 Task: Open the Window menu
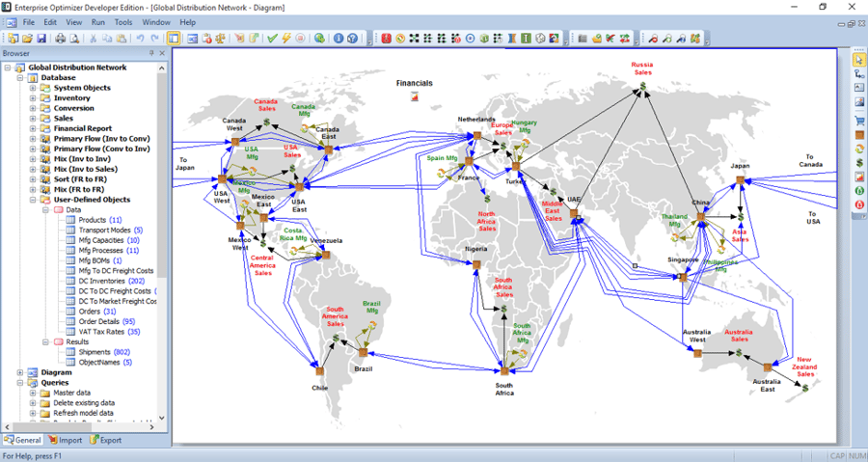click(x=155, y=21)
